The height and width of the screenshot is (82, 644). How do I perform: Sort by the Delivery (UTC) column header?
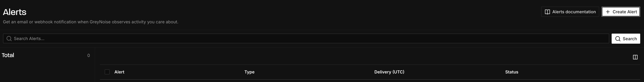pos(389,72)
